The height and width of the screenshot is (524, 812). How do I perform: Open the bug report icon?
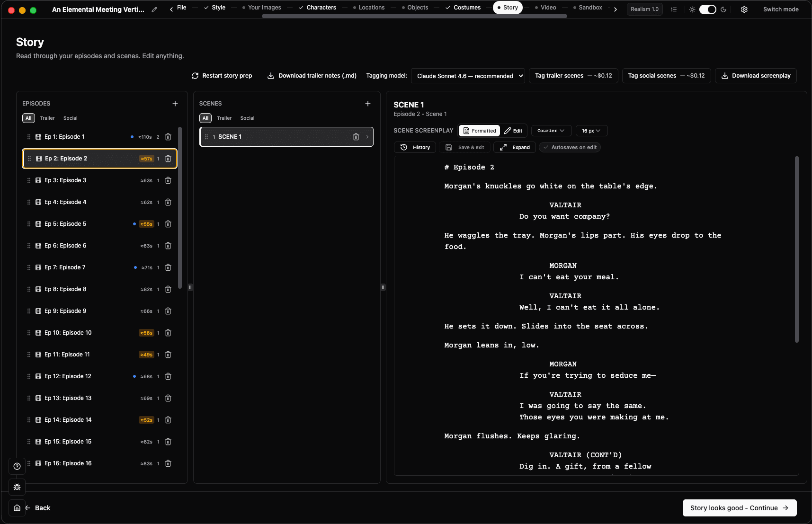coord(17,487)
